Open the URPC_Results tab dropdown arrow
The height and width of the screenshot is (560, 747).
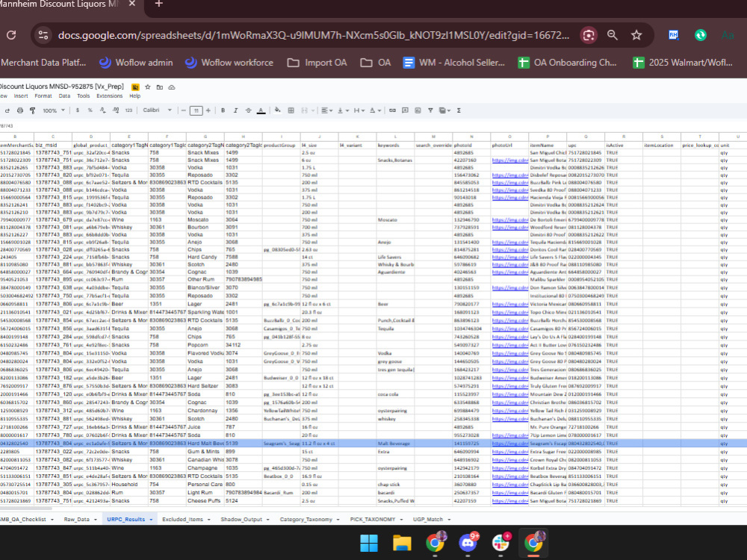click(151, 520)
